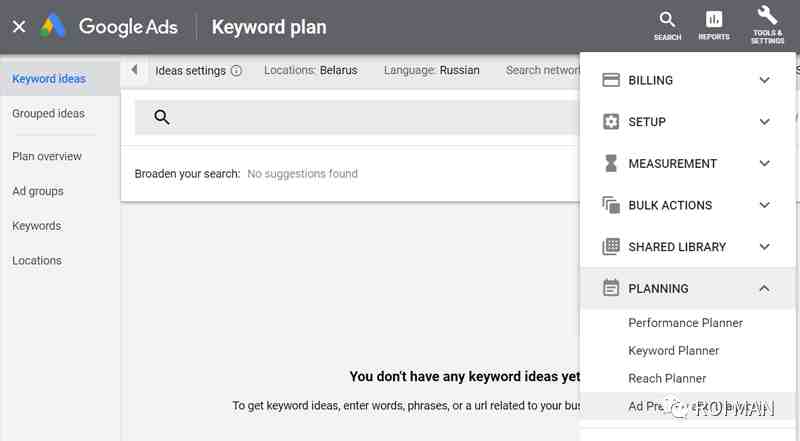
Task: Open Performance Planner
Action: click(x=685, y=323)
